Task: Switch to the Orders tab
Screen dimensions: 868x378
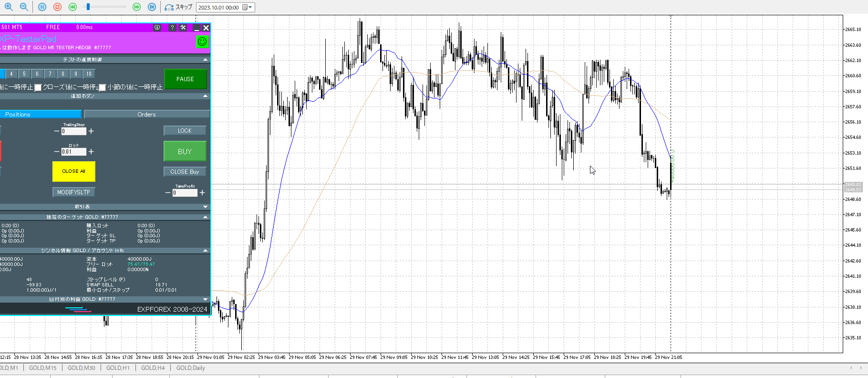Action: (146, 115)
